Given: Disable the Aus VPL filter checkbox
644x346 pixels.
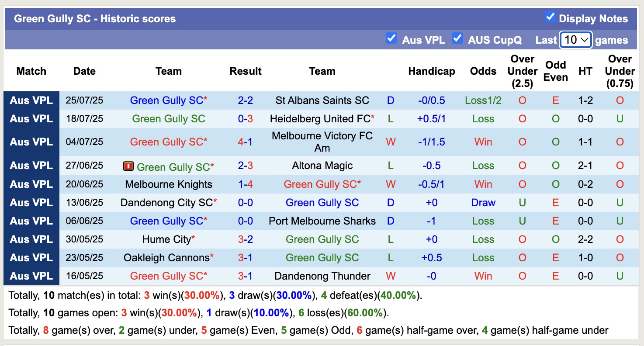Looking at the screenshot, I should pyautogui.click(x=391, y=39).
